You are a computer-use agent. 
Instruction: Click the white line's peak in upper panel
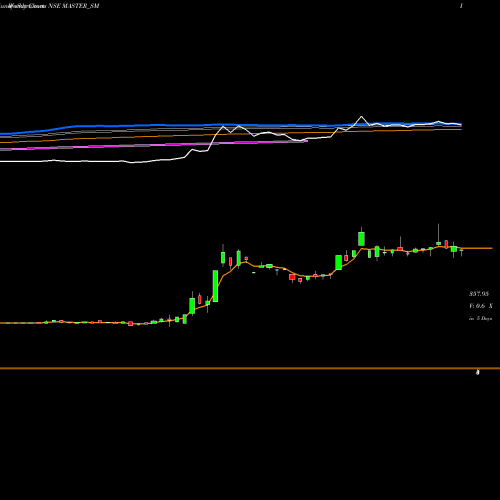pos(361,117)
